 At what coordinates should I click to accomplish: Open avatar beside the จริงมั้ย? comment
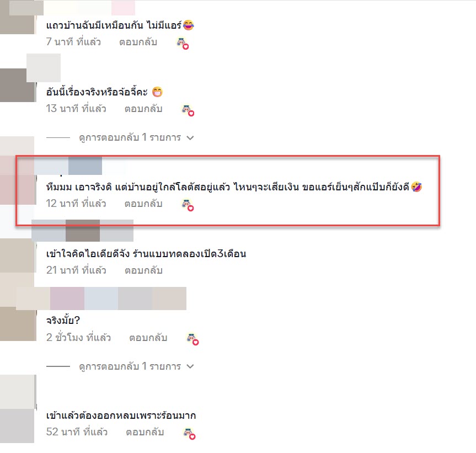(18, 324)
